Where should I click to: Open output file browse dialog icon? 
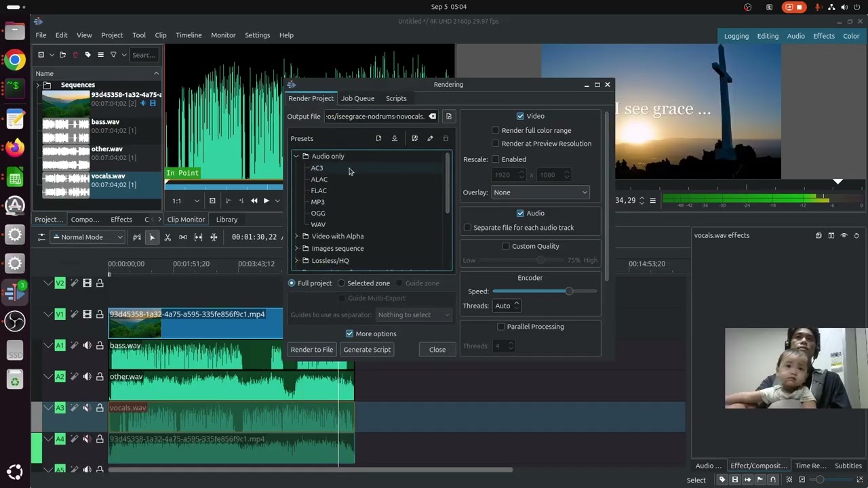[x=448, y=117]
